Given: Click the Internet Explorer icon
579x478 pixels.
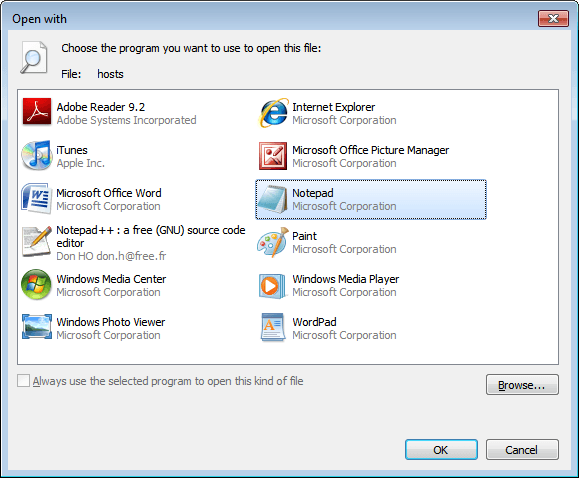Looking at the screenshot, I should point(273,113).
